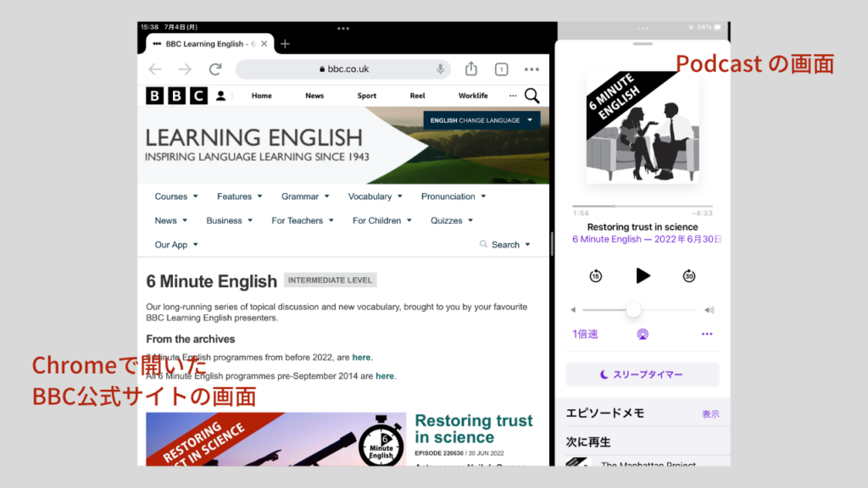Tap the split view divider handle
This screenshot has height=488, width=868.
click(x=552, y=243)
